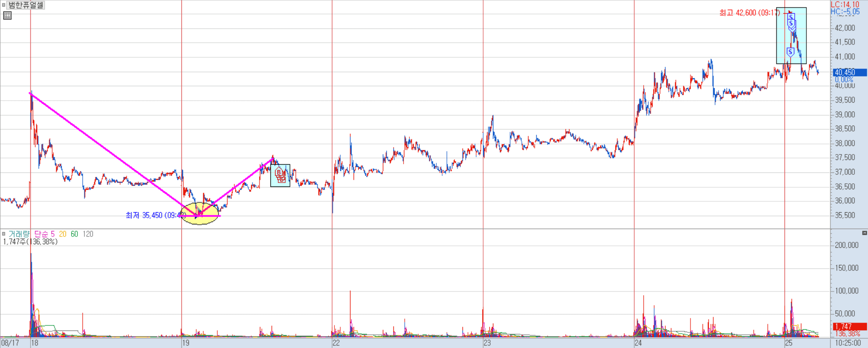Click the lowest S sell marker
The width and height of the screenshot is (868, 348).
tap(790, 52)
